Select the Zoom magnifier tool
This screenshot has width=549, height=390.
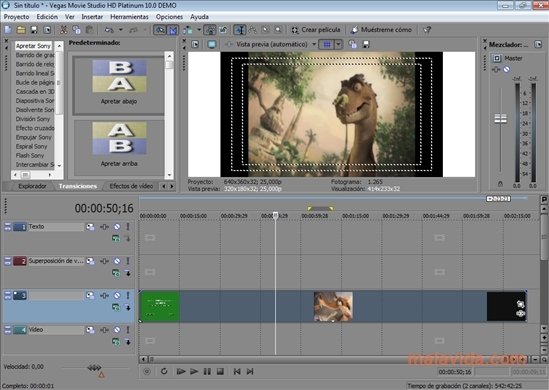[278, 30]
